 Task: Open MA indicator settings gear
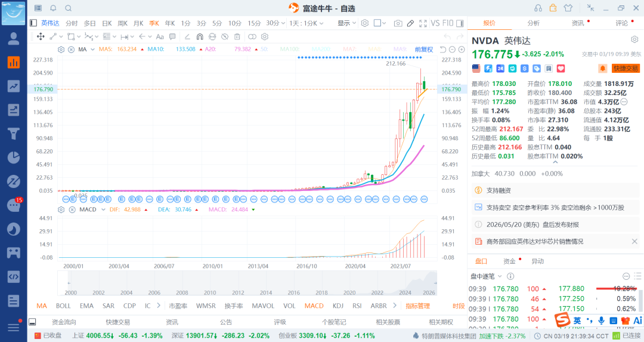61,50
